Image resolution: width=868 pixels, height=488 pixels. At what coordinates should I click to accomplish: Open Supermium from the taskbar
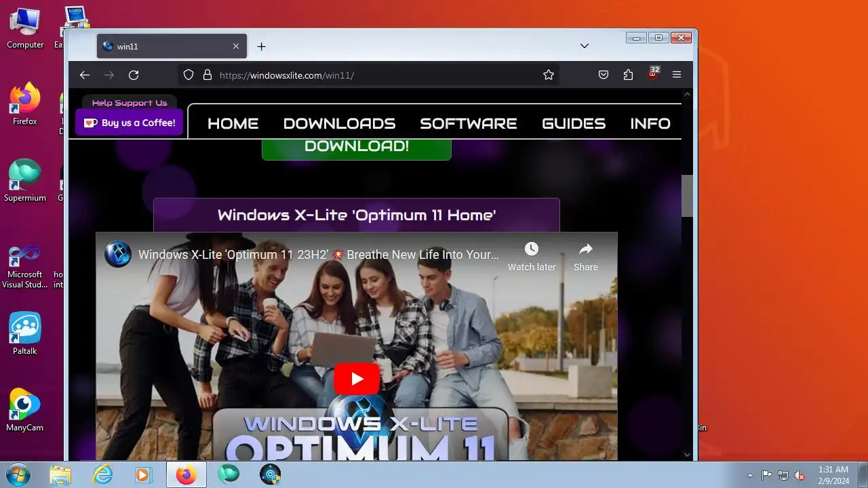click(229, 474)
